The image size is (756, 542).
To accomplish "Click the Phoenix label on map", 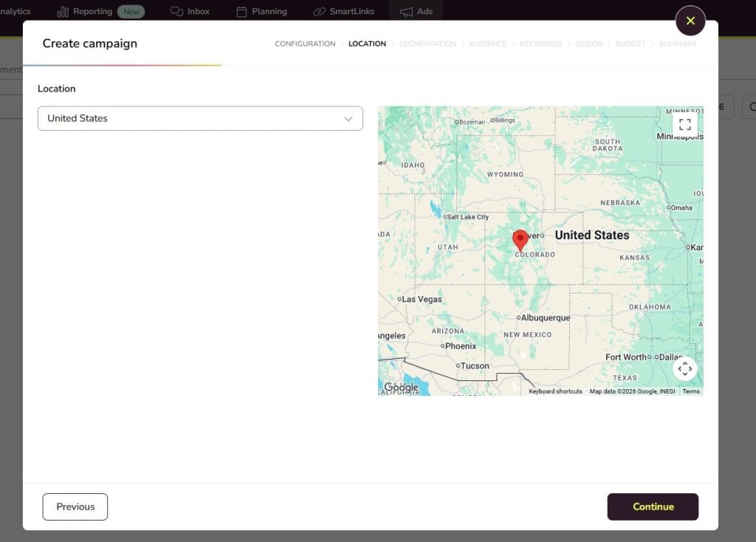I will tap(461, 346).
